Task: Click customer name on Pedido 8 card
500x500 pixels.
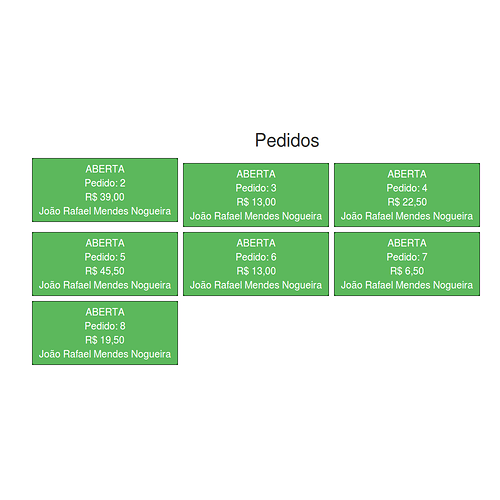Action: [105, 354]
